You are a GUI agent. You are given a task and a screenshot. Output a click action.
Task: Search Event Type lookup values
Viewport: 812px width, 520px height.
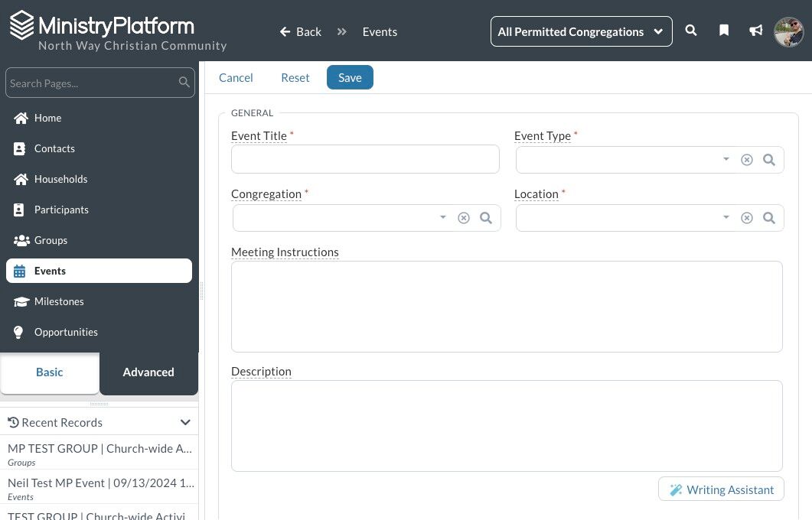pyautogui.click(x=769, y=160)
